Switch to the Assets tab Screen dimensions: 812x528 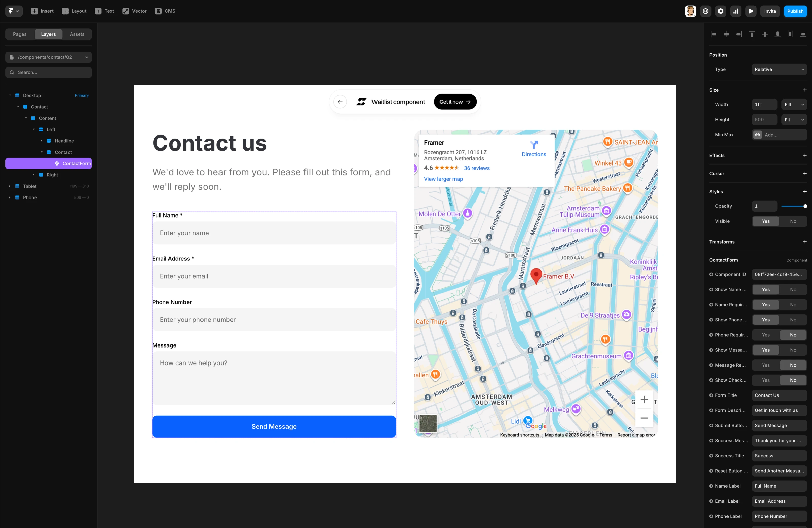77,34
